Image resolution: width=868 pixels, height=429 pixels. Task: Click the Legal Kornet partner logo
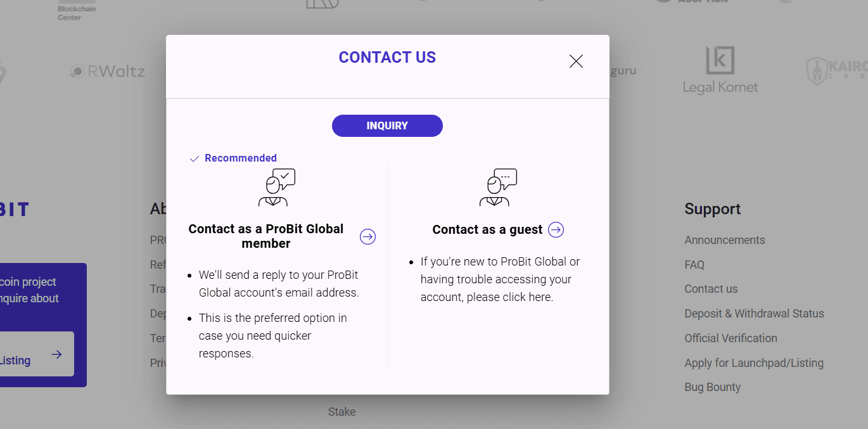pos(720,68)
